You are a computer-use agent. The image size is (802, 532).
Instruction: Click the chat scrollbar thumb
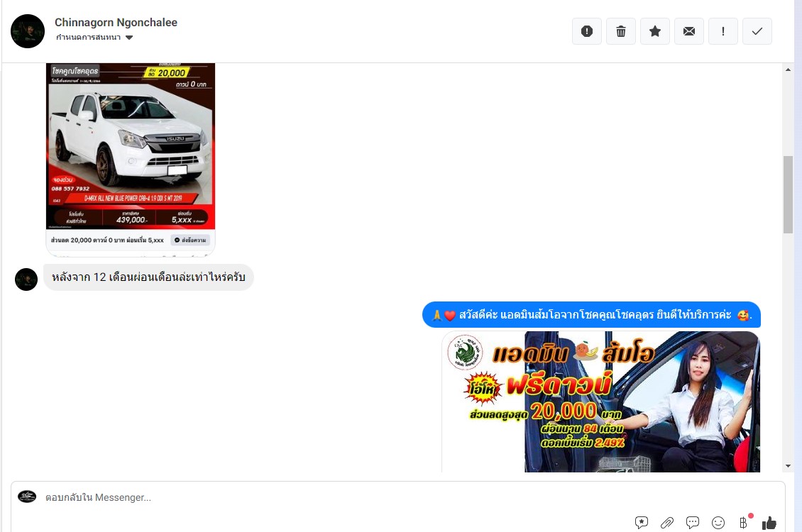(x=789, y=194)
